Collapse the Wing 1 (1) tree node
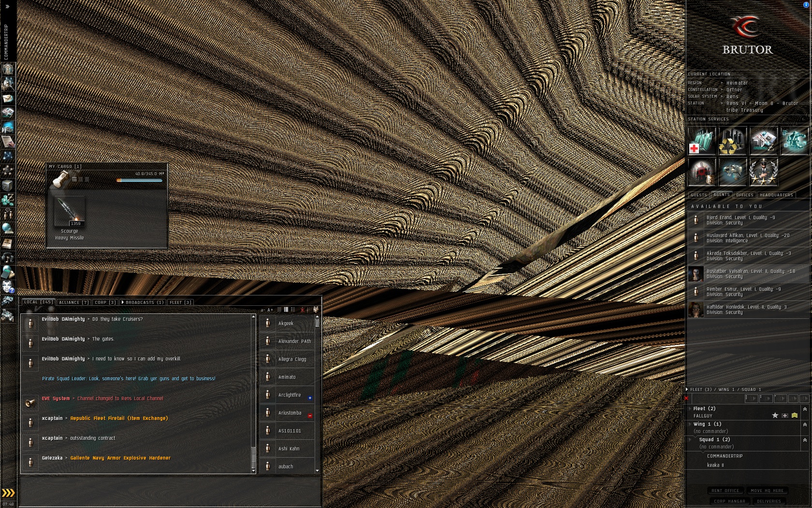 [690, 424]
